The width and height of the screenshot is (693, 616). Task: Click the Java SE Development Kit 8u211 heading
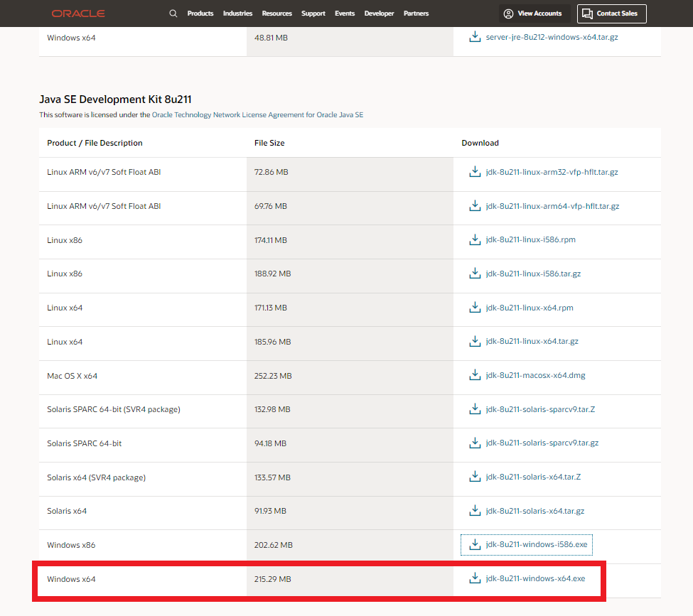115,99
